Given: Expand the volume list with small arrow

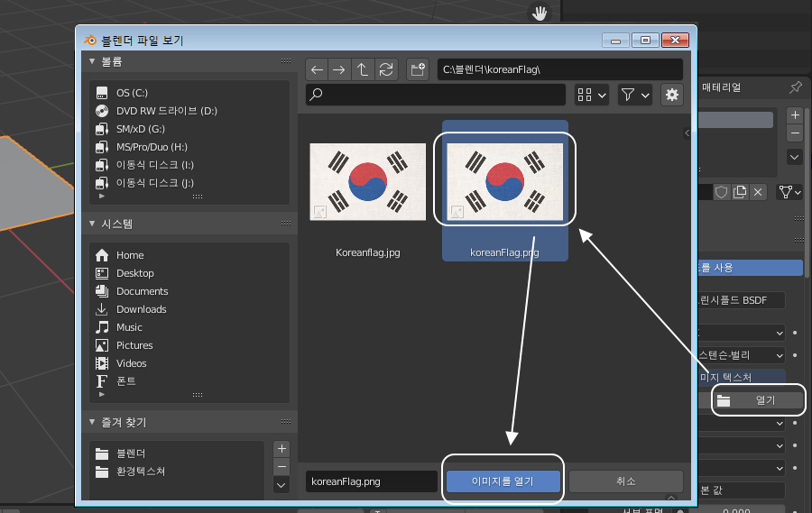Looking at the screenshot, I should point(101,197).
